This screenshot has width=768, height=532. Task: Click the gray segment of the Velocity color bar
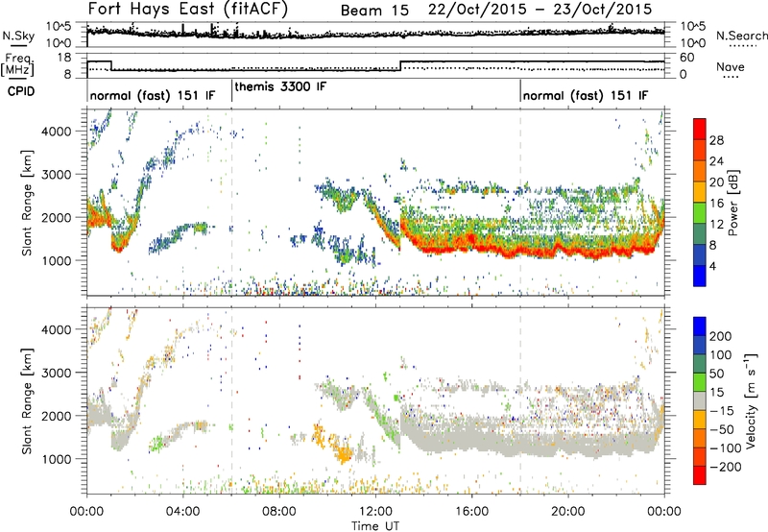click(700, 400)
